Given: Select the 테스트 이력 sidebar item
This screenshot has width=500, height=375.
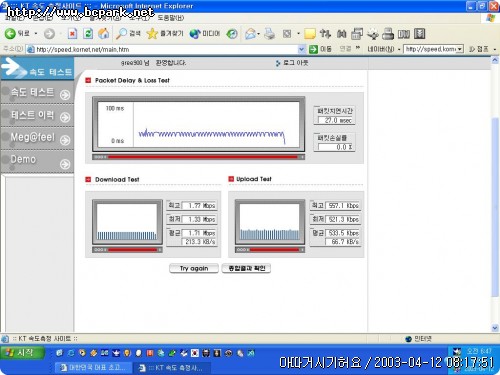Looking at the screenshot, I should click(x=37, y=116).
